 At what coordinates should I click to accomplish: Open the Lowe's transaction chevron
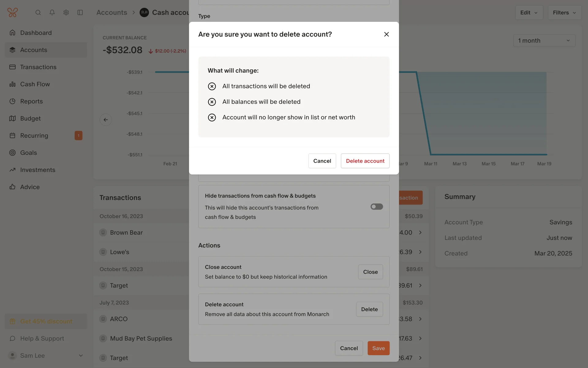[420, 252]
